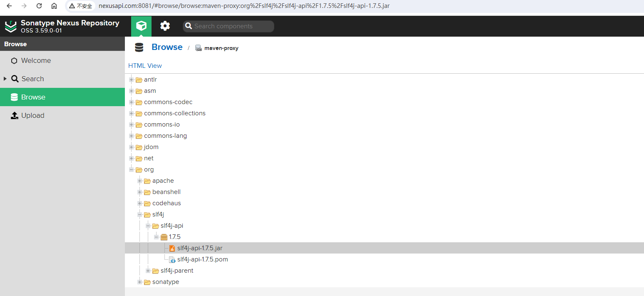644x296 pixels.
Task: Click the Search magnifier icon in sidebar
Action: [15, 79]
